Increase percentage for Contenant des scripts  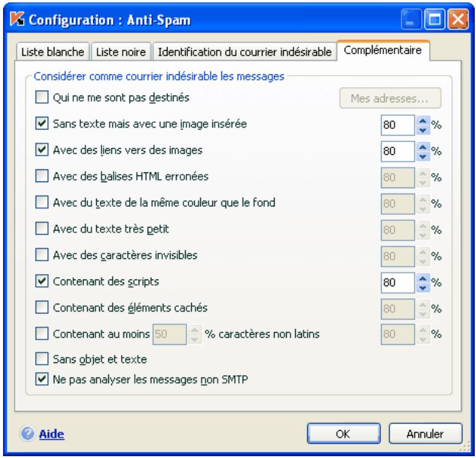click(422, 278)
